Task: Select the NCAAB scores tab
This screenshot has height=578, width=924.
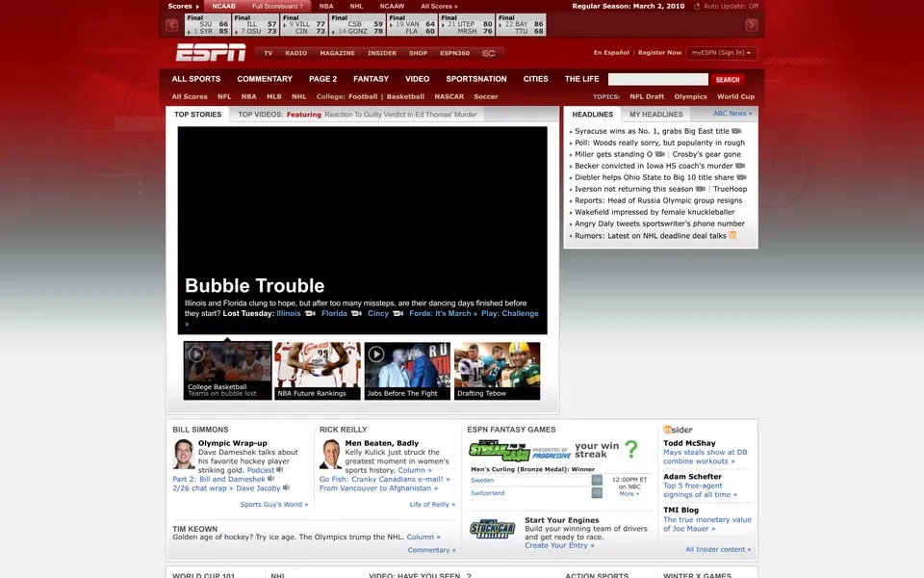Action: pyautogui.click(x=223, y=6)
